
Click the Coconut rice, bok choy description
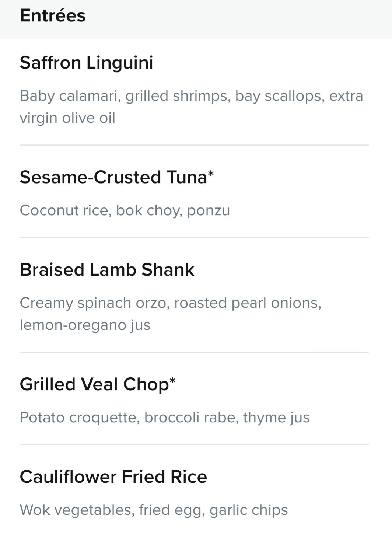point(125,210)
